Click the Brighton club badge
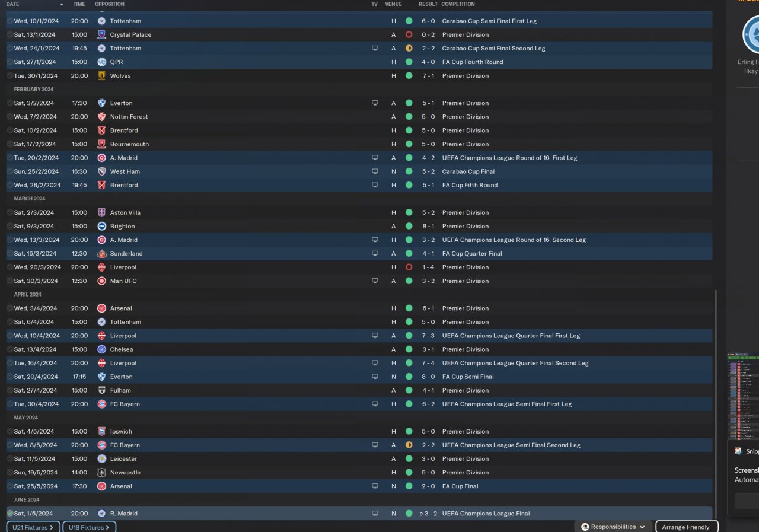Screen dimensions: 759x532 (101, 226)
